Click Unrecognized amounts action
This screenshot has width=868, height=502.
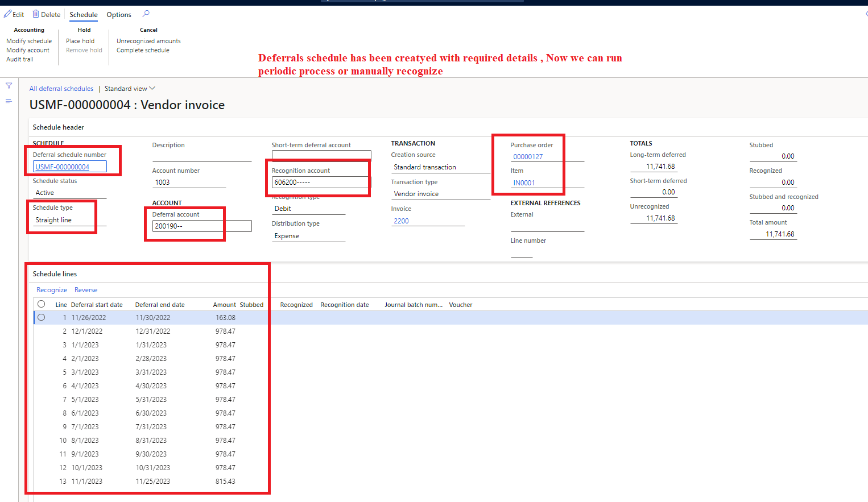coord(148,40)
